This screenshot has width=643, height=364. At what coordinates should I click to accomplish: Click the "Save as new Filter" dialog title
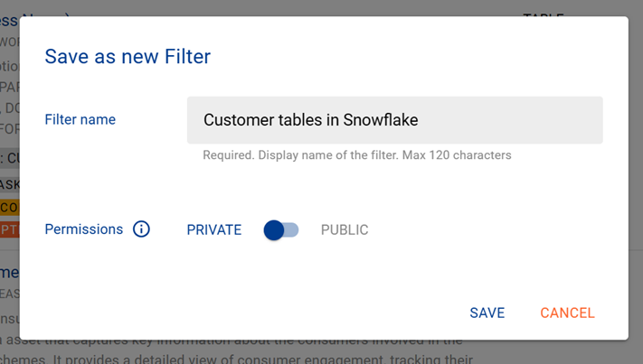point(128,57)
